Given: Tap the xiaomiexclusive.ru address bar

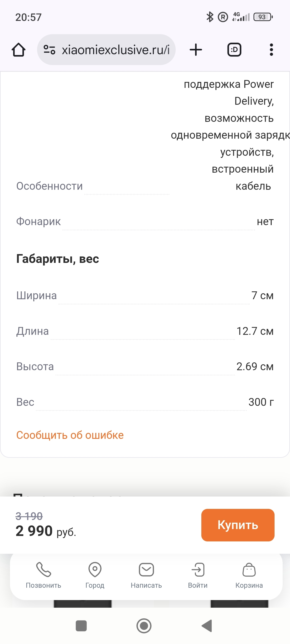Looking at the screenshot, I should point(116,50).
